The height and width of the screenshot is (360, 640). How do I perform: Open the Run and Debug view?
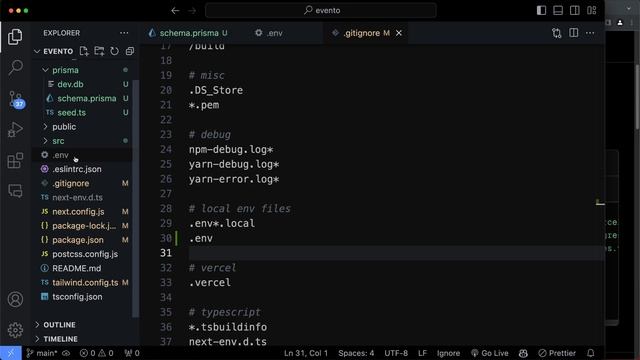15,130
